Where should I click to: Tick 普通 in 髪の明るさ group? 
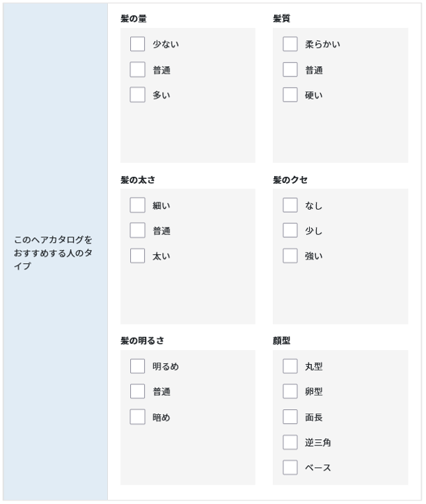click(137, 391)
